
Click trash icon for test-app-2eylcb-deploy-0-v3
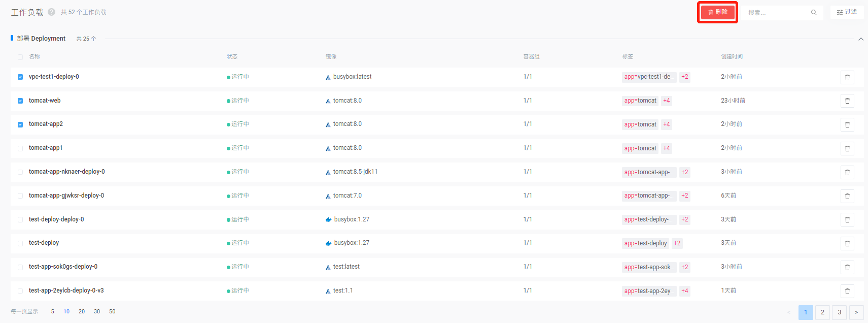847,291
